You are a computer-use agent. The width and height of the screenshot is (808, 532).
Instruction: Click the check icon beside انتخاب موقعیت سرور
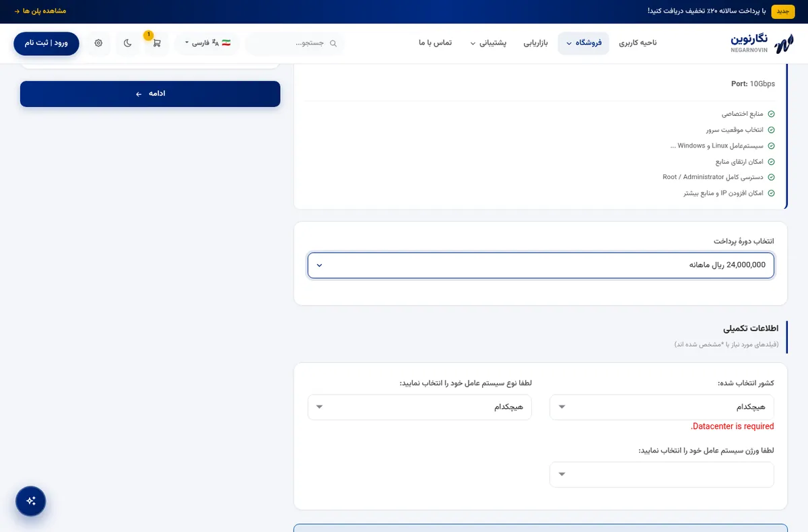(771, 130)
